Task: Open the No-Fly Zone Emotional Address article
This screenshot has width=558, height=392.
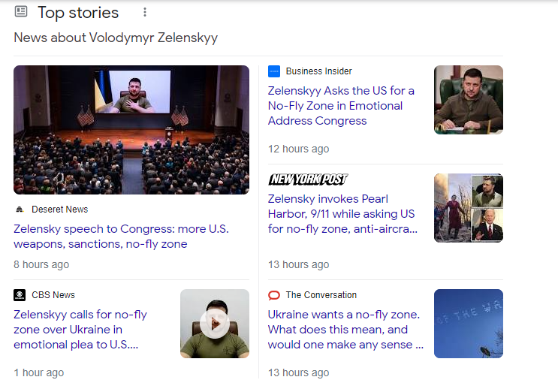Action: (341, 106)
